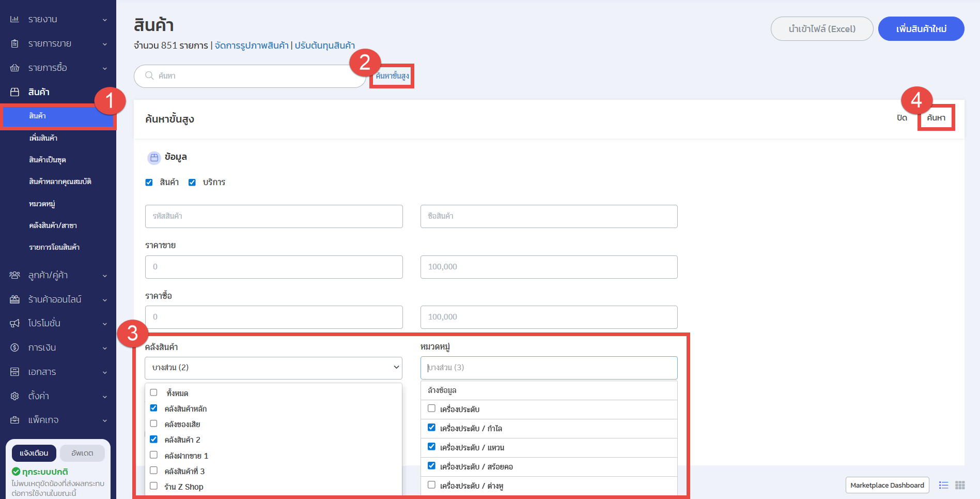Click the โปรโมชั่น megaphone icon

click(14, 323)
